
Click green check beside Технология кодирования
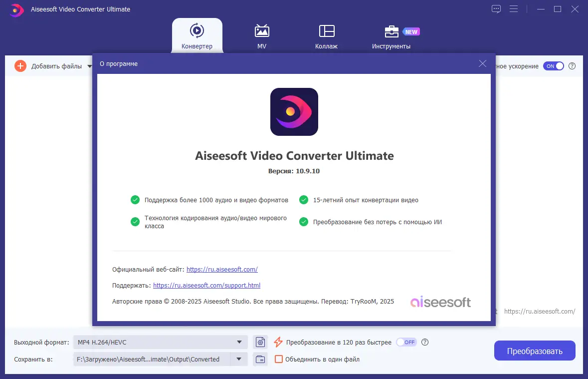click(x=135, y=222)
